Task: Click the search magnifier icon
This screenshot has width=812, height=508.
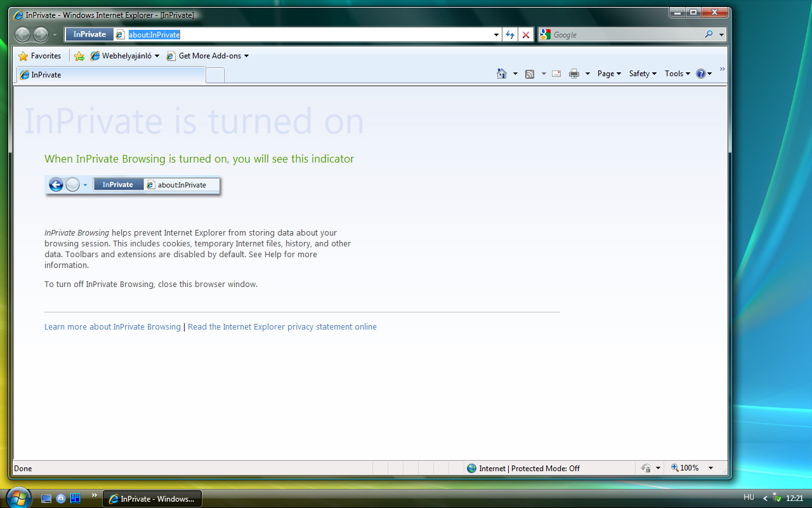Action: pos(709,35)
